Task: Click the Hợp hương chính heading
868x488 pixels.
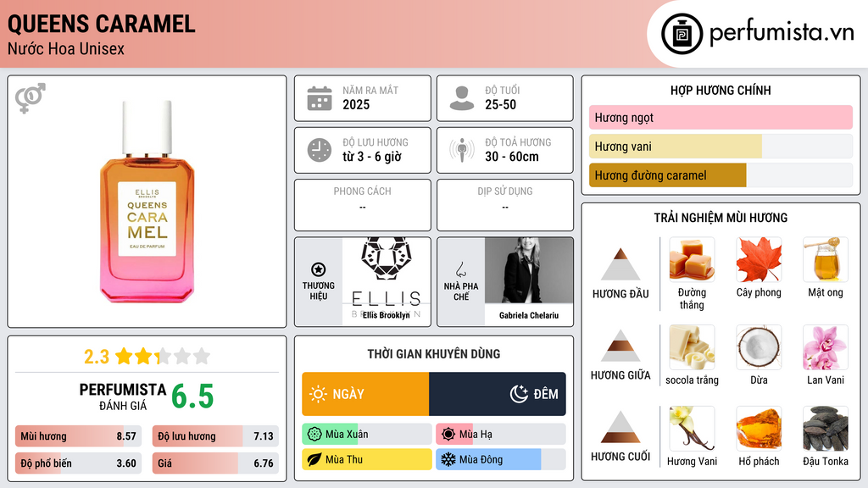Action: pos(721,90)
